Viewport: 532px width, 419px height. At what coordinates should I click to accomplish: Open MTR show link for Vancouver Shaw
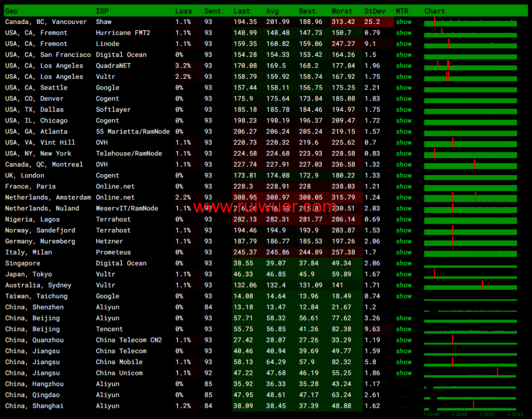click(x=403, y=22)
